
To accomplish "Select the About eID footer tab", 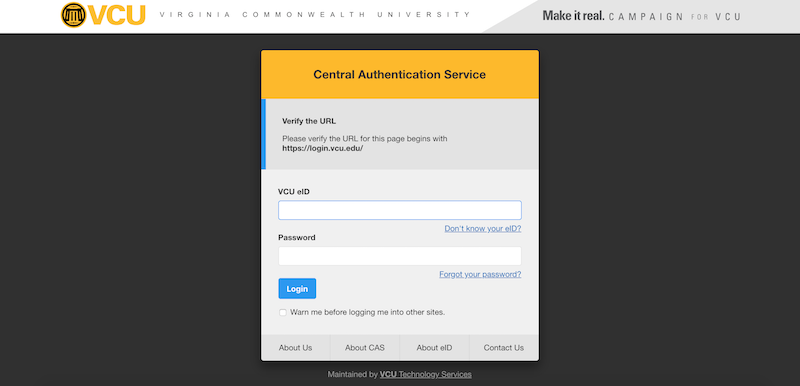I will 434,348.
